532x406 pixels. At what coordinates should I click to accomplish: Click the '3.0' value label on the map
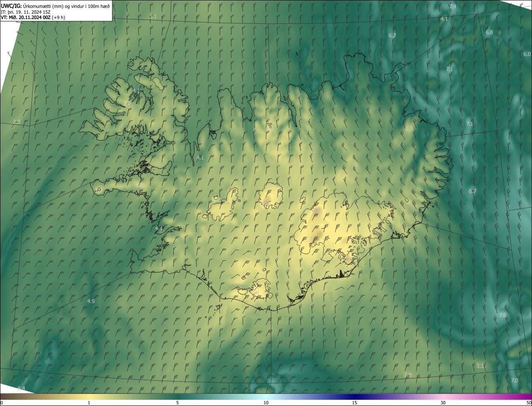pos(17,122)
